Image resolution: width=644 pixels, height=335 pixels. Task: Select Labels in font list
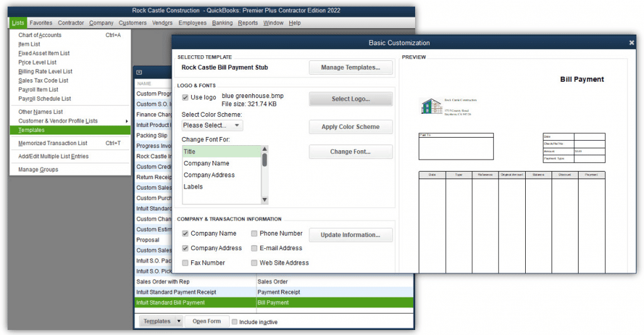click(222, 187)
